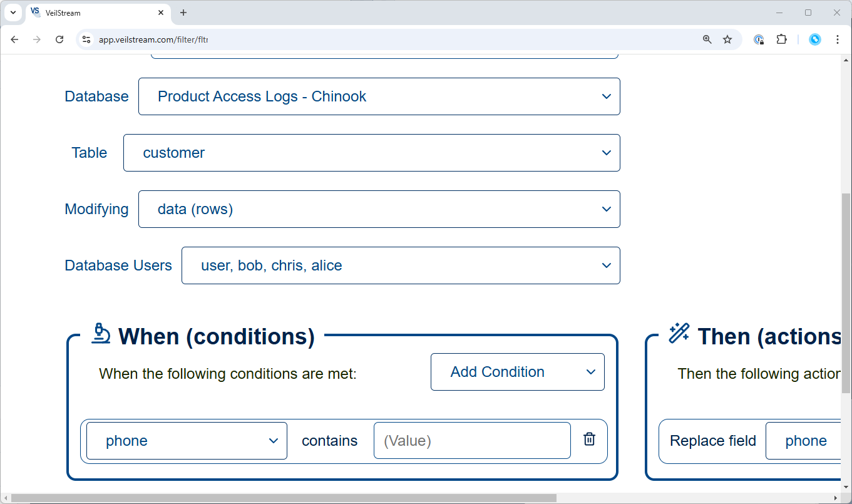Open the Chrome three-dot menu
The width and height of the screenshot is (852, 504).
click(838, 39)
